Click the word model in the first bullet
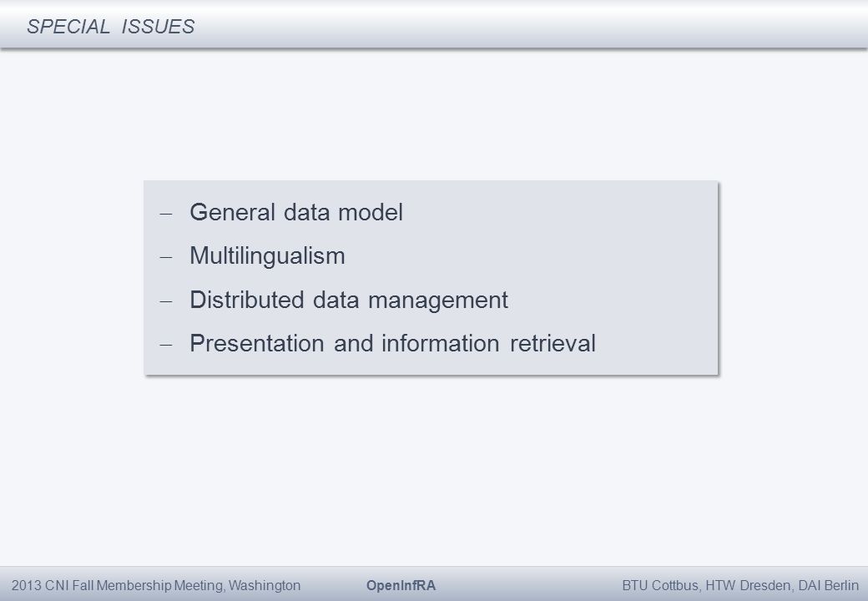868x601 pixels. [x=371, y=212]
